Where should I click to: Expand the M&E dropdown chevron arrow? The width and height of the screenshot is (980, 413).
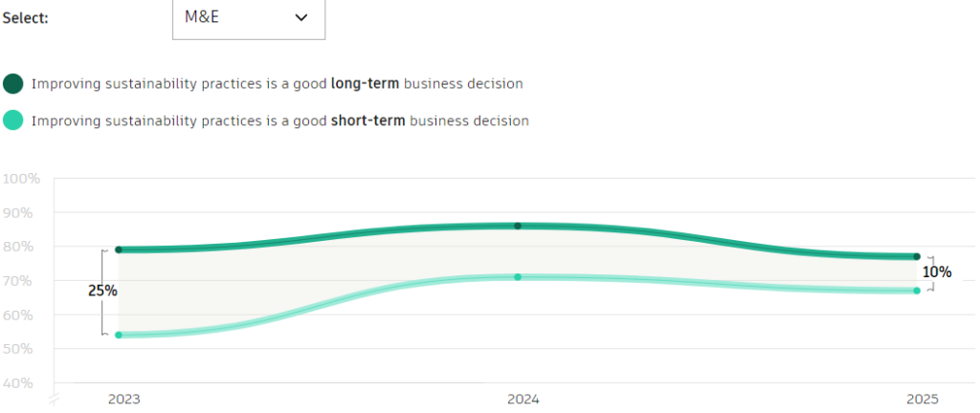pos(302,18)
